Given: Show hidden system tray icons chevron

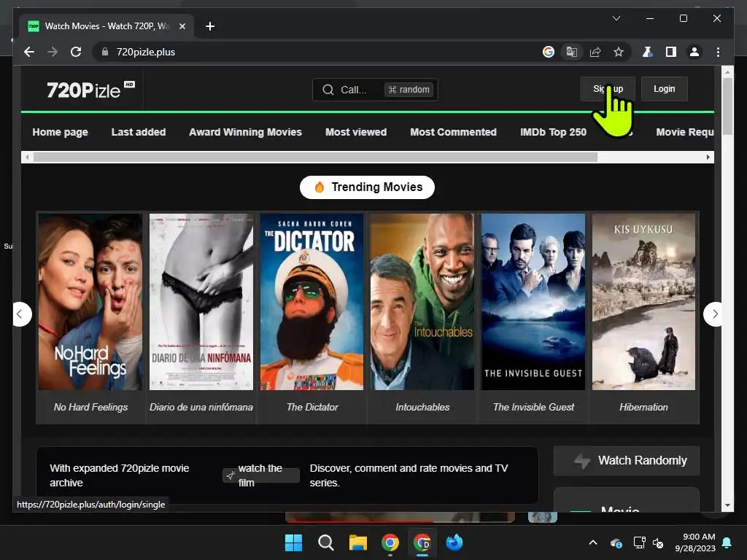Looking at the screenshot, I should pyautogui.click(x=592, y=542).
